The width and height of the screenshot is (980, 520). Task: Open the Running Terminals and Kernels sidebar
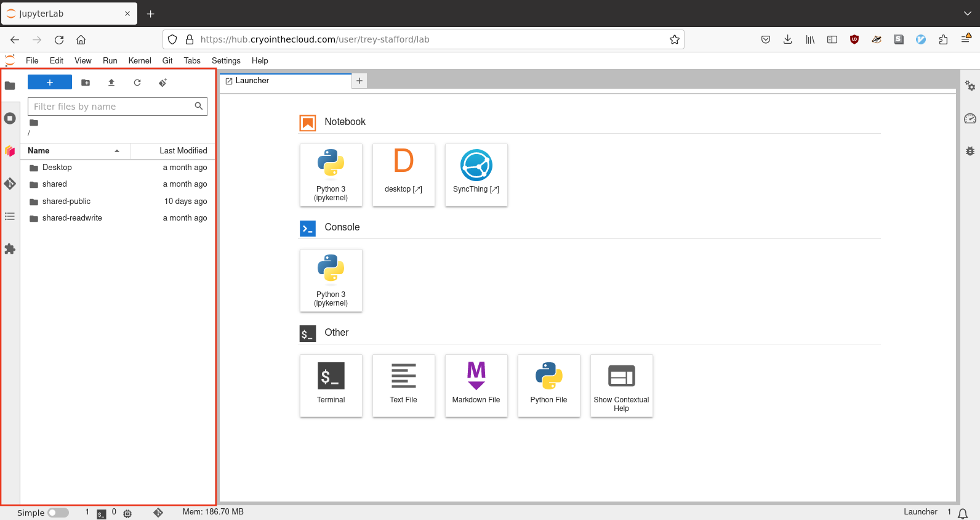[x=10, y=118]
